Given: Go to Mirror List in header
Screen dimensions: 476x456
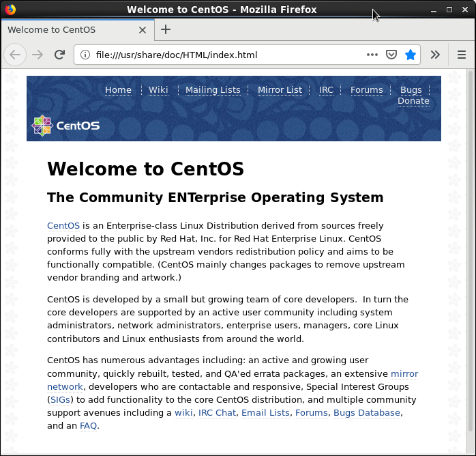Looking at the screenshot, I should point(280,90).
